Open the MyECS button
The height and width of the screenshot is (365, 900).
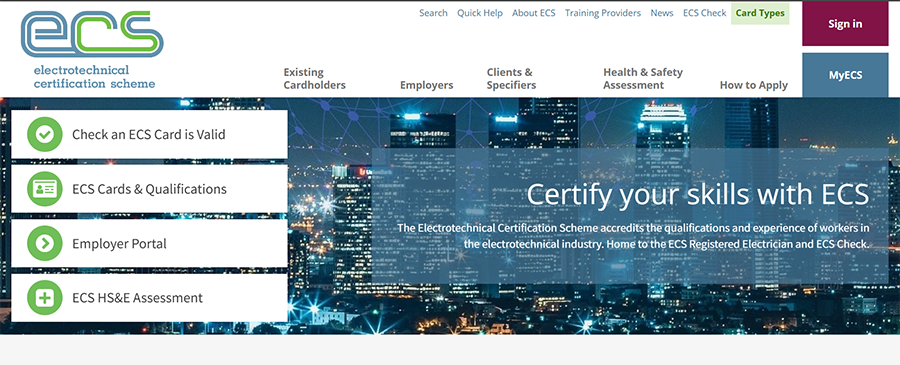pos(845,75)
